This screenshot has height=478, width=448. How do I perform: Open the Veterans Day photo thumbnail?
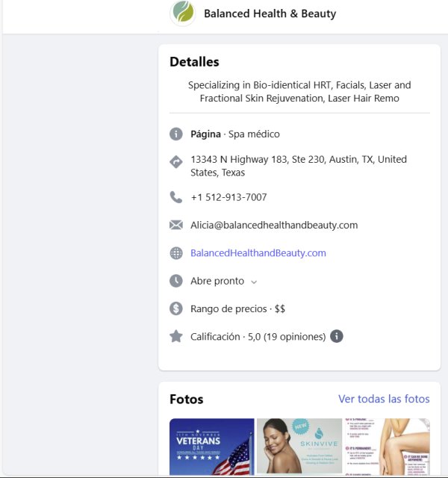pyautogui.click(x=212, y=447)
